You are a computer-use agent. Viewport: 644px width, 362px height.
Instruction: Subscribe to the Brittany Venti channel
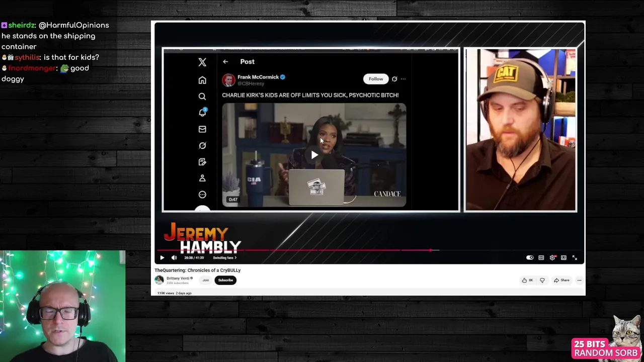point(225,280)
